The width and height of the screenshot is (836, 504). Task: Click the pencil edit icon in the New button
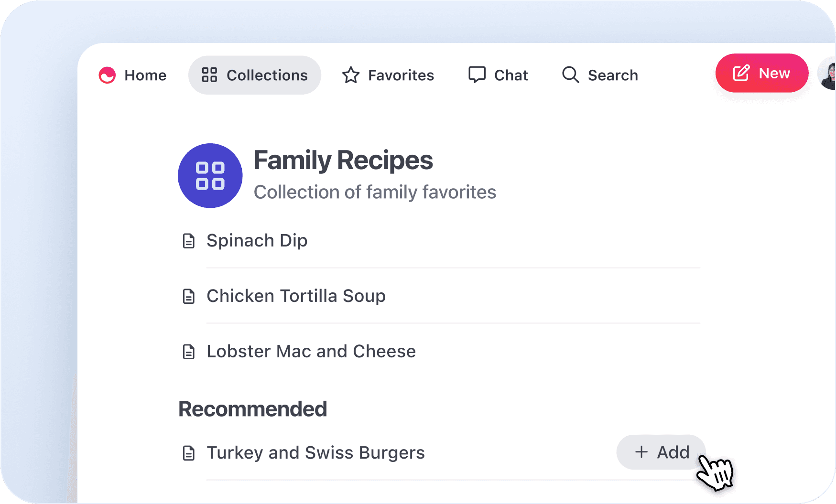[x=741, y=73]
